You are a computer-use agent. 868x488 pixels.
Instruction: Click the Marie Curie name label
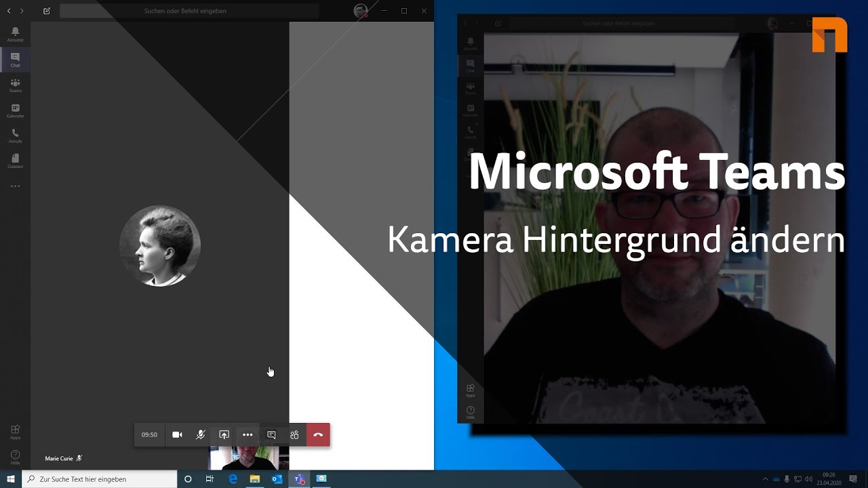pyautogui.click(x=59, y=459)
